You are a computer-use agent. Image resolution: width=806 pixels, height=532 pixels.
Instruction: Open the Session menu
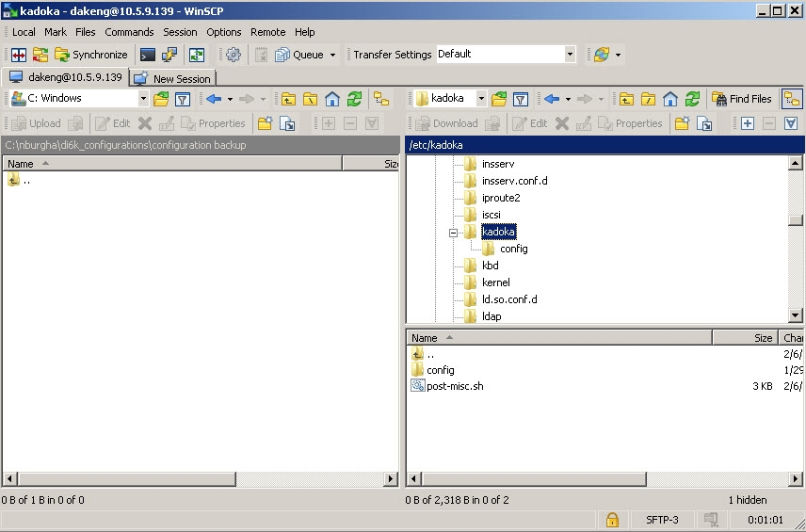click(180, 32)
